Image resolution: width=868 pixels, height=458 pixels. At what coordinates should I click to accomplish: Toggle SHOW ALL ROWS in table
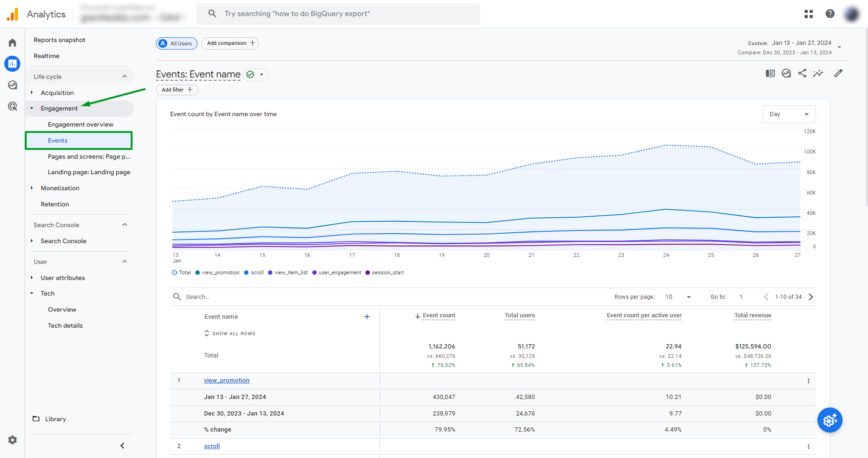[230, 334]
